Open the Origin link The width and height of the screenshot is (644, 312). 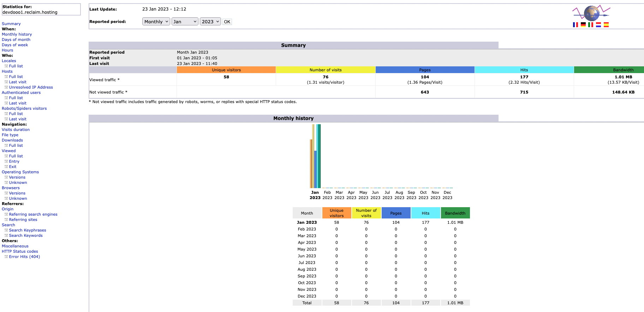8,209
